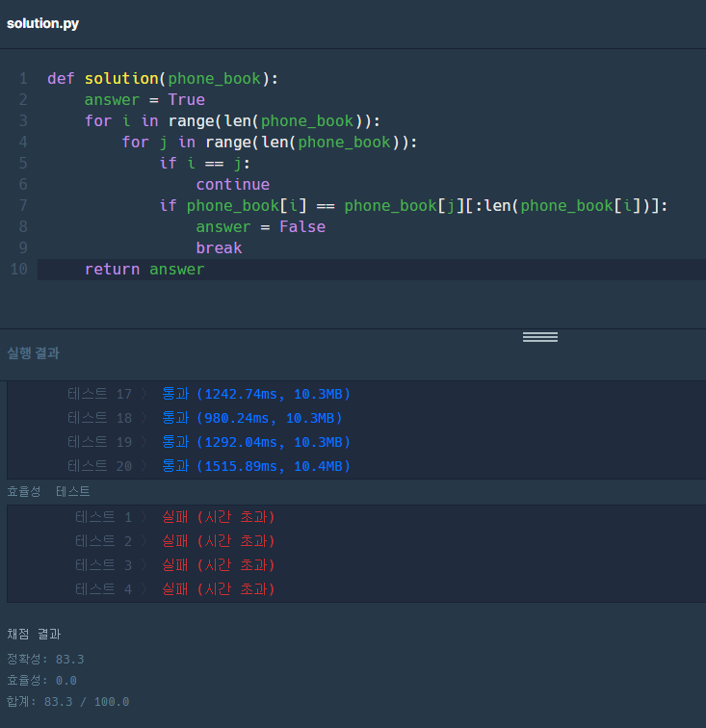Viewport: 706px width, 728px height.
Task: Click the 실행 결과 panel heading
Action: [33, 352]
